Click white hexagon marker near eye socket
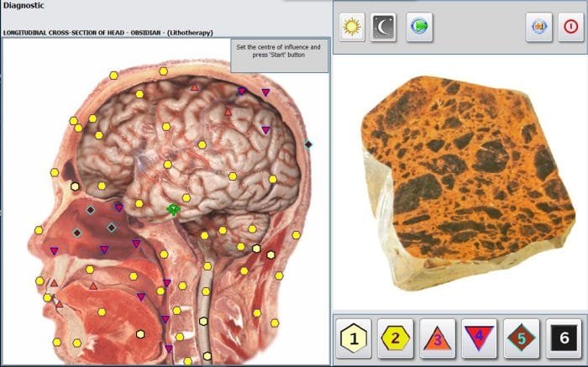Image resolution: width=588 pixels, height=367 pixels. (75, 186)
